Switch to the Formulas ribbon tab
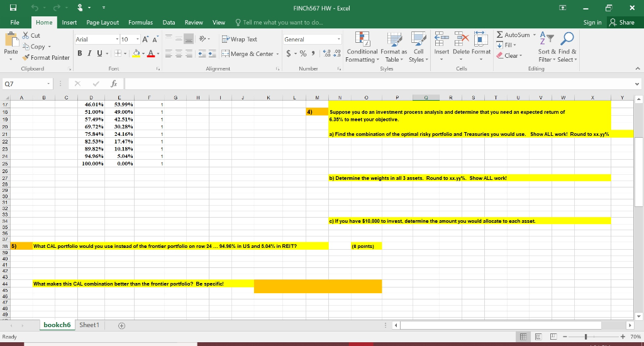This screenshot has width=644, height=346. [x=140, y=22]
